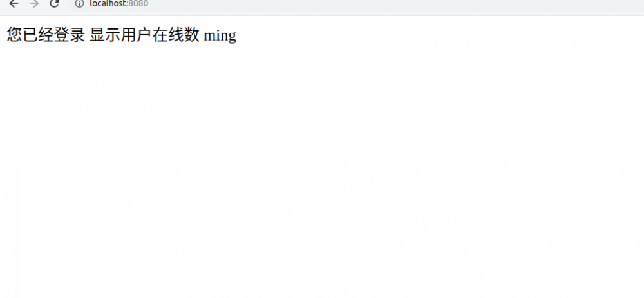This screenshot has width=644, height=298.
Task: Click the text 显示用户在线数
Action: 144,35
